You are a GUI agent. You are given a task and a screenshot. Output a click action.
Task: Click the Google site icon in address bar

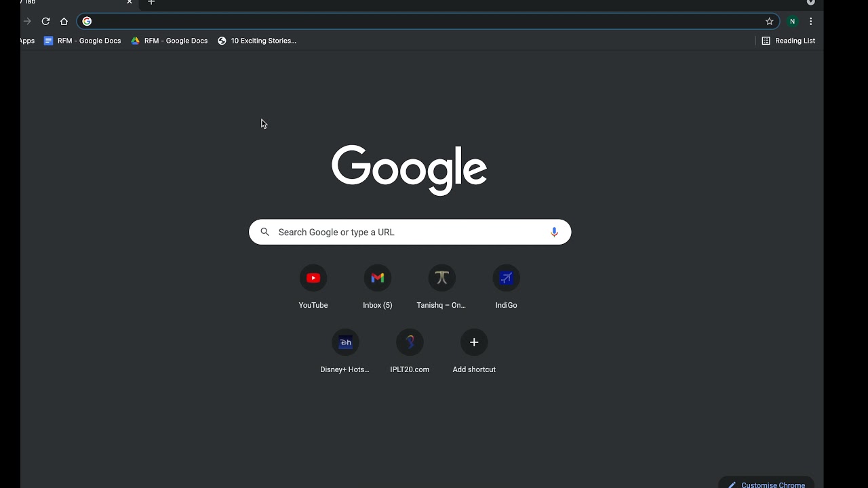coord(87,21)
